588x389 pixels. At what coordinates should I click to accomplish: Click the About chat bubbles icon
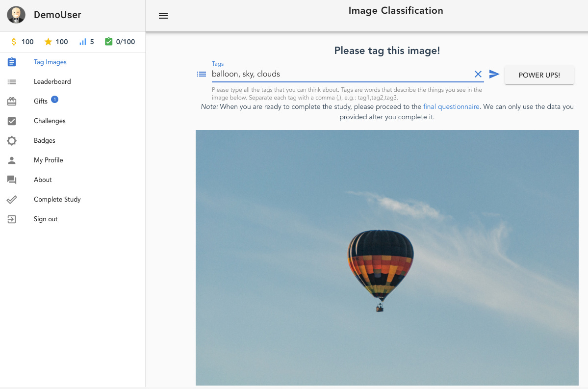[x=12, y=180]
